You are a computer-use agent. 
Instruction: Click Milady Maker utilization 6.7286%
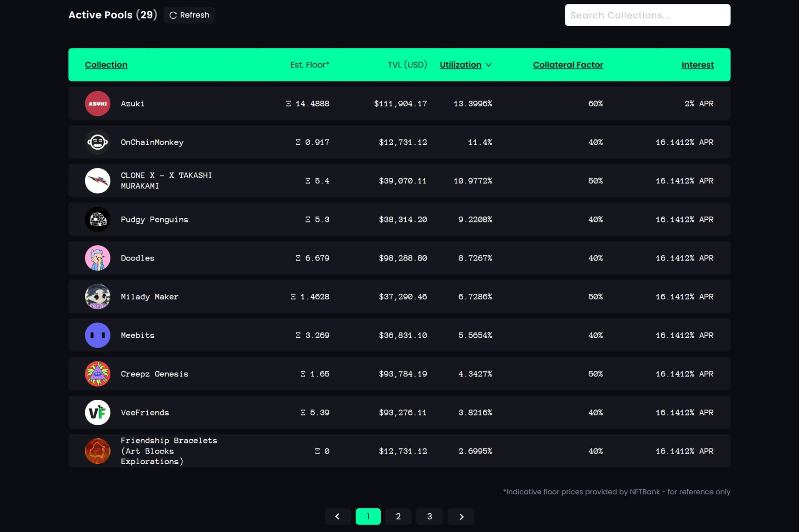point(475,297)
